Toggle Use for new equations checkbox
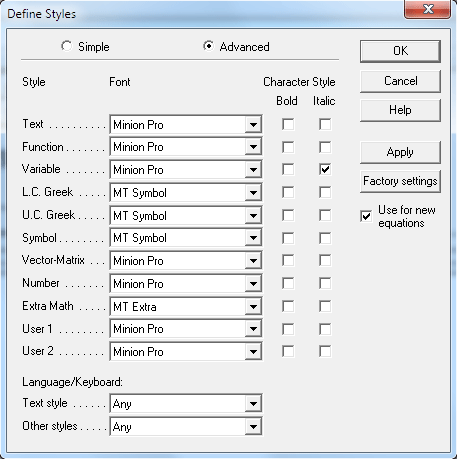The height and width of the screenshot is (459, 457). [x=366, y=216]
